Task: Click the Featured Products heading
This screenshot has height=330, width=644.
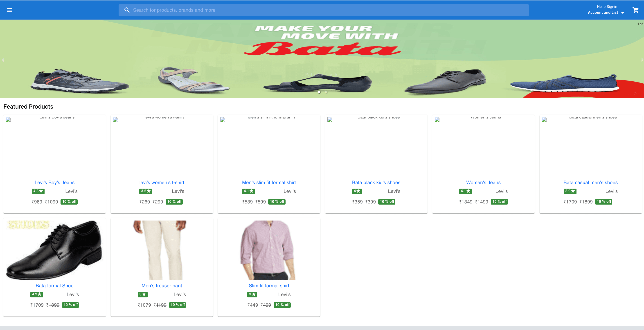Action: 28,107
